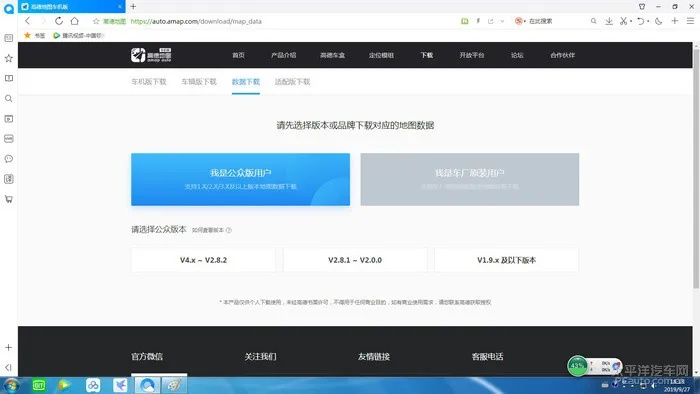Click the browser logo at top of sidebar
This screenshot has height=394, width=700.
tap(8, 8)
